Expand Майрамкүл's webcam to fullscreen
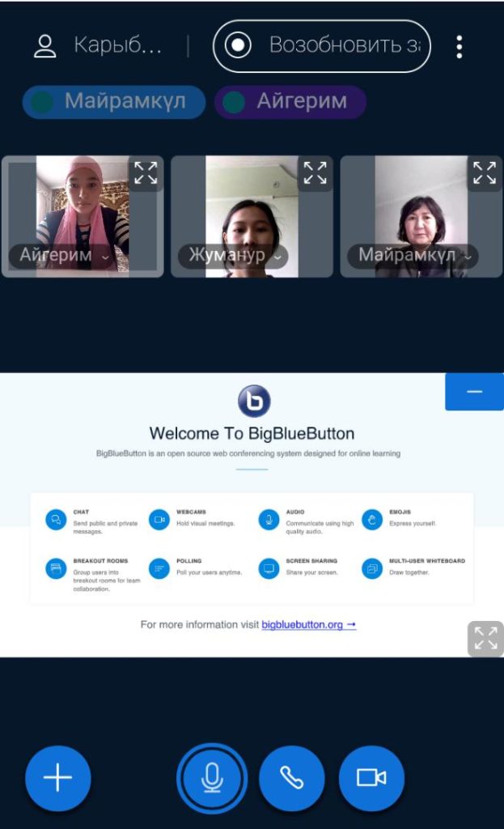This screenshot has width=504, height=829. [484, 173]
